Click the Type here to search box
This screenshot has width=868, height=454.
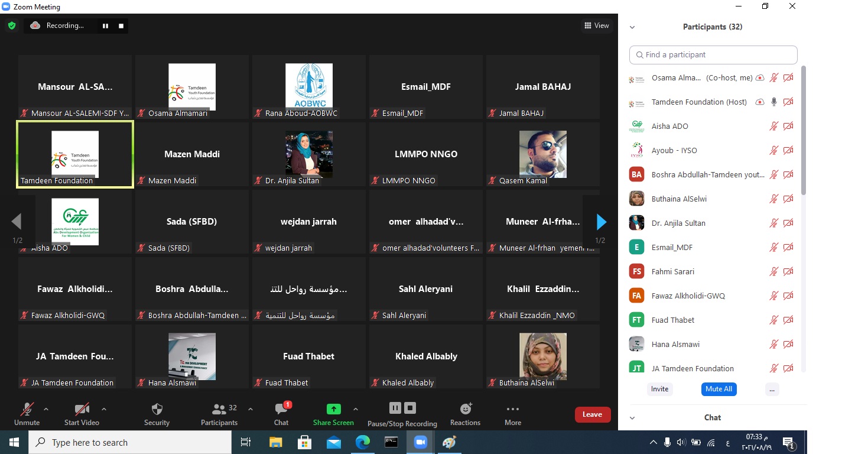129,442
